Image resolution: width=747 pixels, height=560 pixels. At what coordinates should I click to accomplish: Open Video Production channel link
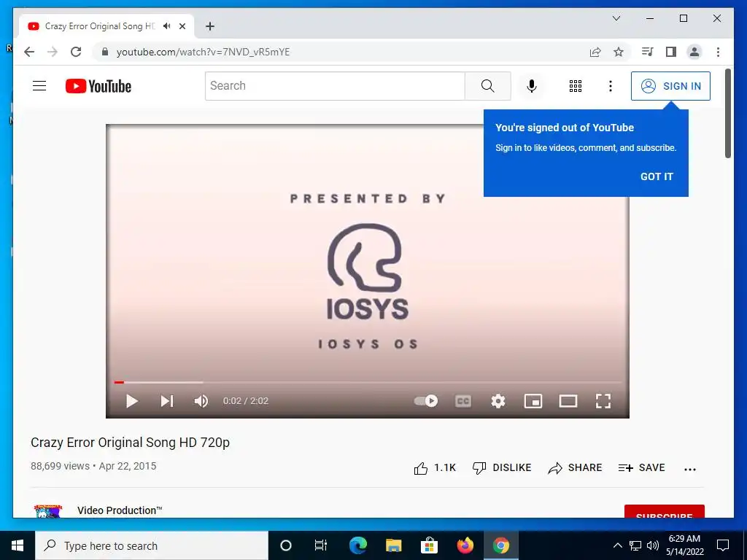tap(120, 510)
